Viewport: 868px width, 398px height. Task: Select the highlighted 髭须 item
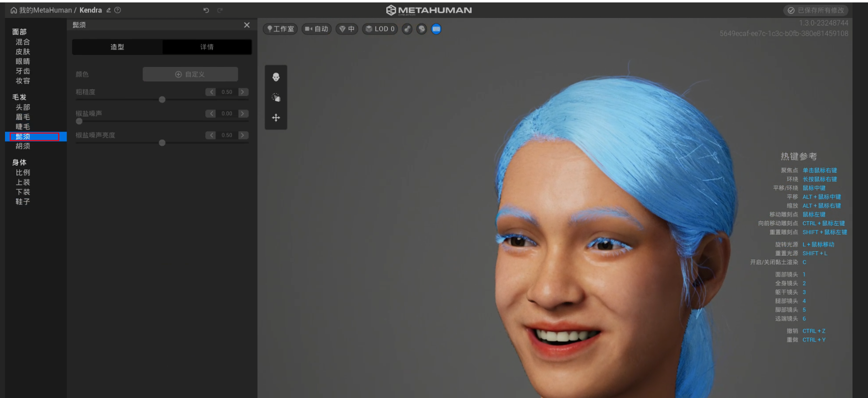pyautogui.click(x=36, y=136)
